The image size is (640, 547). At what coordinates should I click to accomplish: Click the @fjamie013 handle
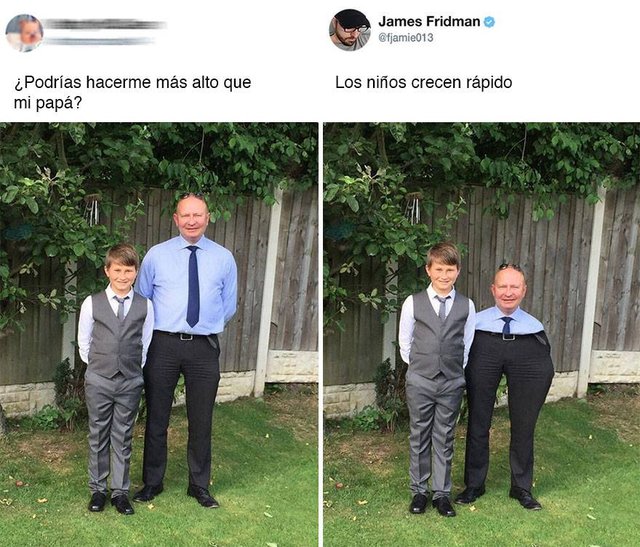[406, 38]
